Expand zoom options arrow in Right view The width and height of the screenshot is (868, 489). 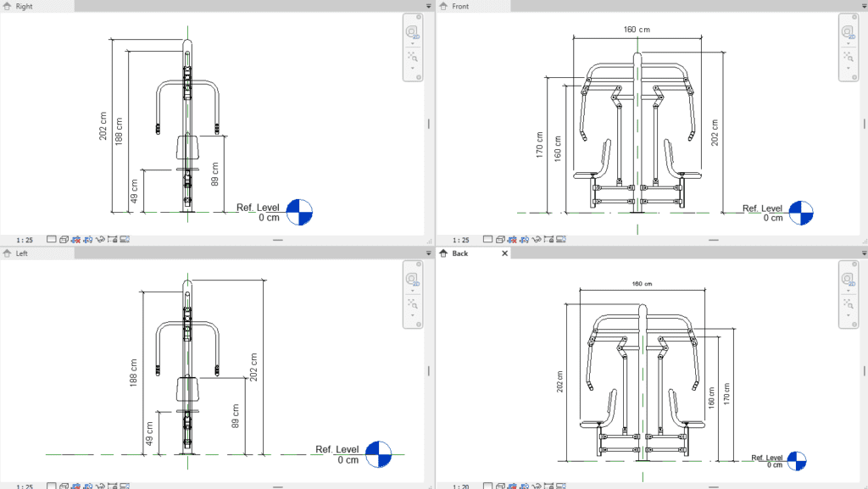(413, 68)
